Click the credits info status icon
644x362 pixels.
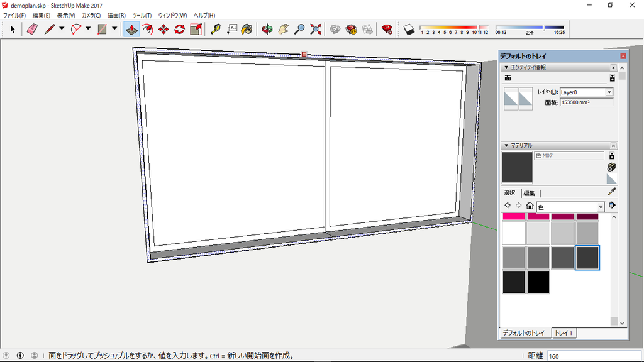coord(20,356)
